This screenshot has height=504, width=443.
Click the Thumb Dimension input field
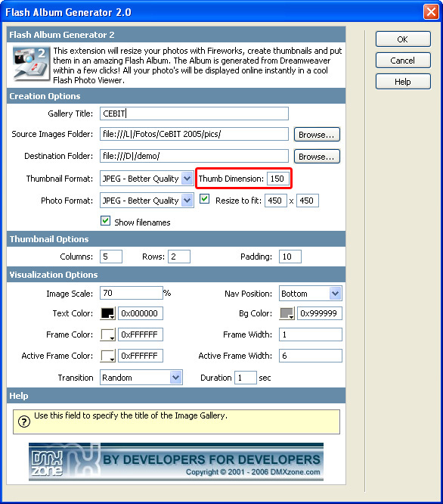pyautogui.click(x=278, y=179)
